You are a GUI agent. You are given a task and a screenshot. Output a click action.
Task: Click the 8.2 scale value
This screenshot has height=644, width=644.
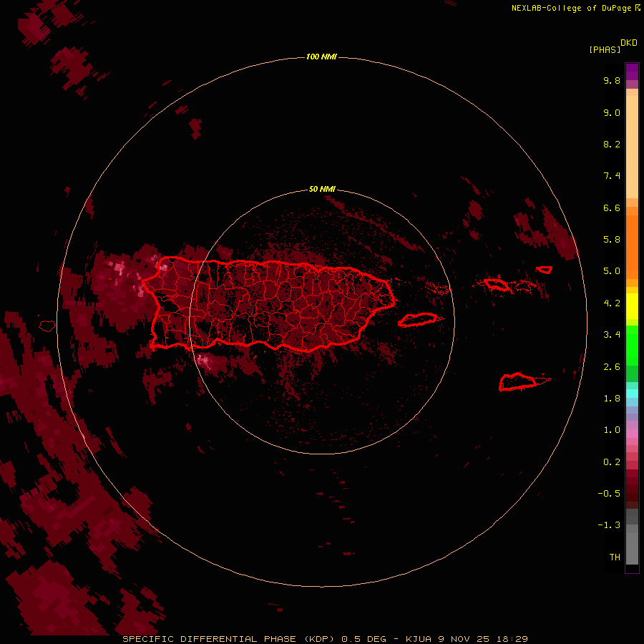tap(612, 144)
